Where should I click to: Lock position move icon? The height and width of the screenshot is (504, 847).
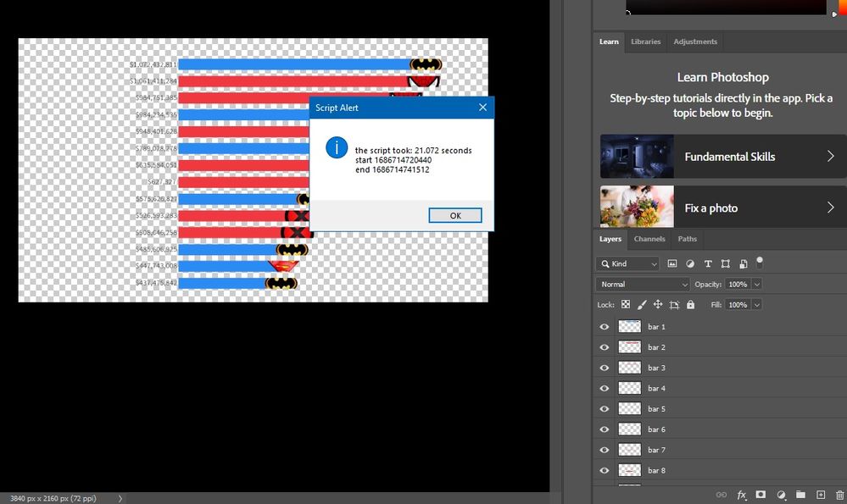pyautogui.click(x=657, y=304)
